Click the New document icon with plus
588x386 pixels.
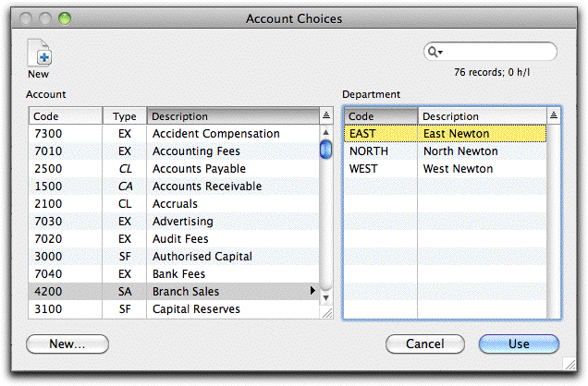click(40, 53)
